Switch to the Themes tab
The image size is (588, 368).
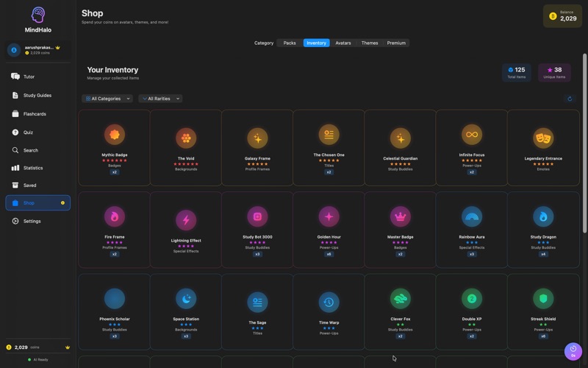370,43
